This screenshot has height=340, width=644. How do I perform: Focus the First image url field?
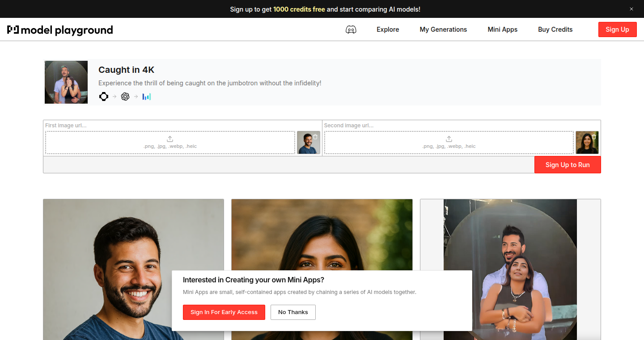coord(182,126)
